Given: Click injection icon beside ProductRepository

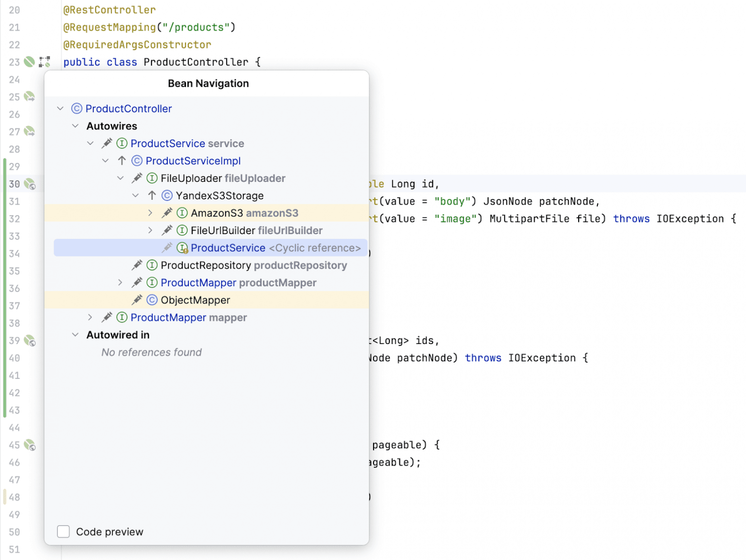Looking at the screenshot, I should click(137, 265).
